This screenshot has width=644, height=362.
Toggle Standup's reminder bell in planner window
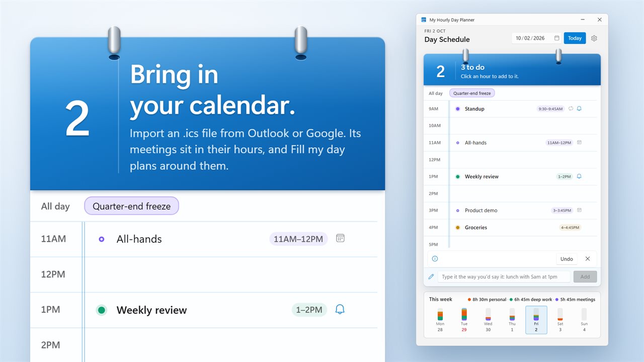pos(579,109)
